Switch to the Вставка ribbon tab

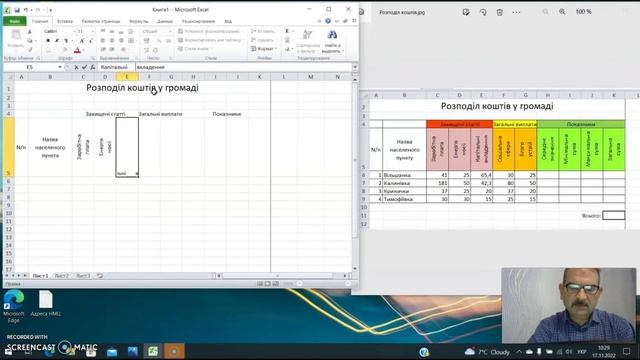tap(64, 21)
